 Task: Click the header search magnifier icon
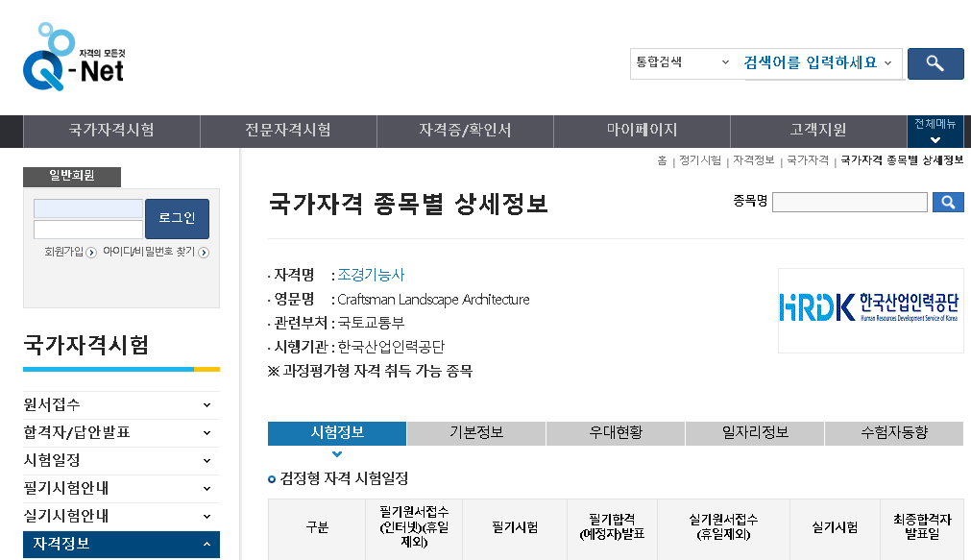point(935,63)
